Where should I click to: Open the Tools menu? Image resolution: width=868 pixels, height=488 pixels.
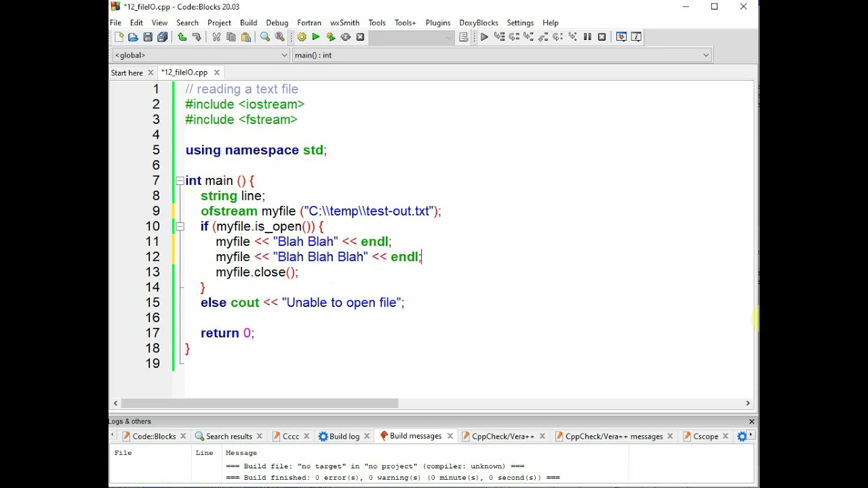point(377,22)
